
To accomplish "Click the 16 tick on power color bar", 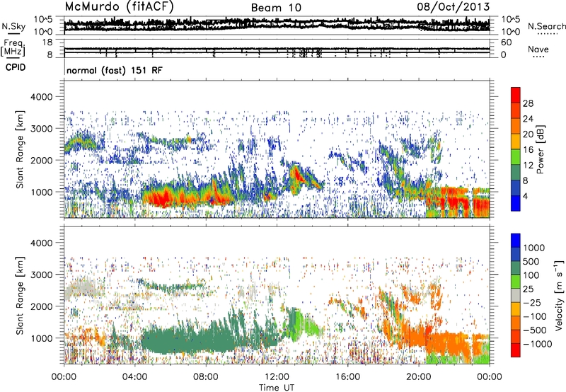I will (x=528, y=150).
